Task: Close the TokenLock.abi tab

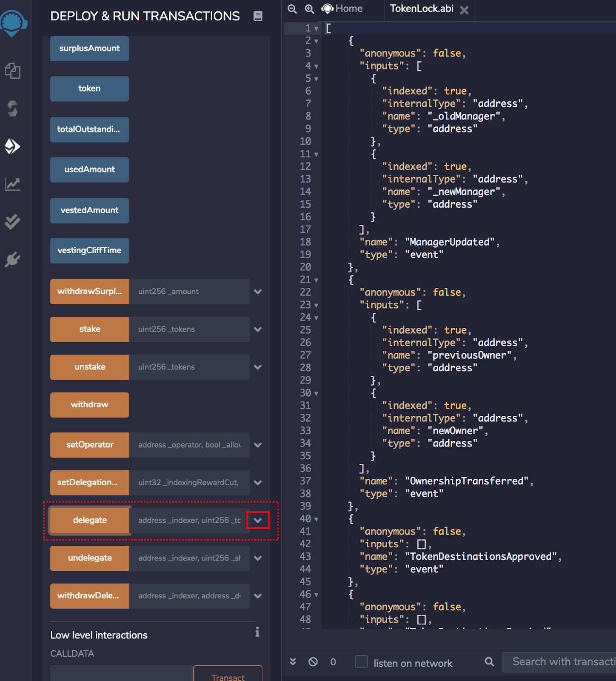Action: point(465,10)
